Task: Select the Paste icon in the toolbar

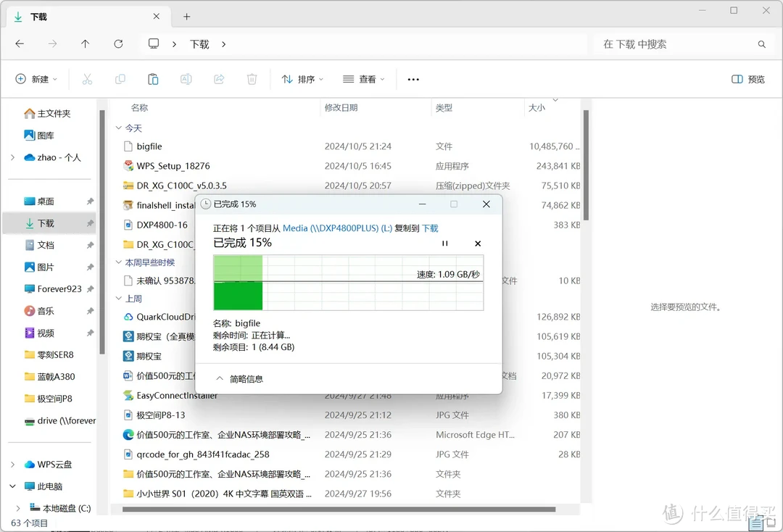Action: pos(153,79)
